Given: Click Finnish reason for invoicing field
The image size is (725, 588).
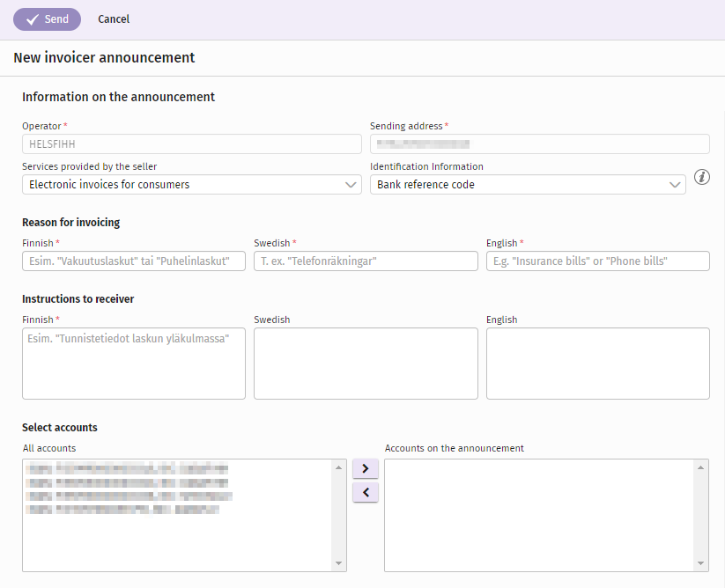Looking at the screenshot, I should pos(134,261).
